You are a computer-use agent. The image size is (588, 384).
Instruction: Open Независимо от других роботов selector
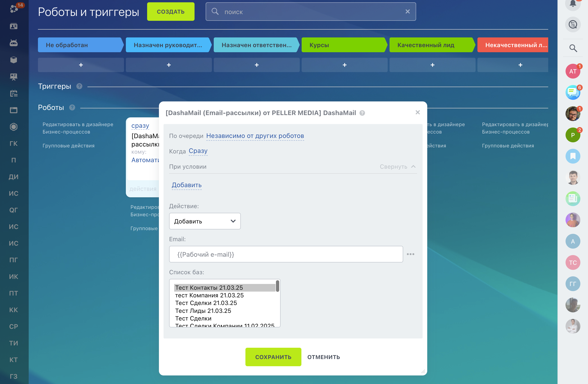click(255, 136)
